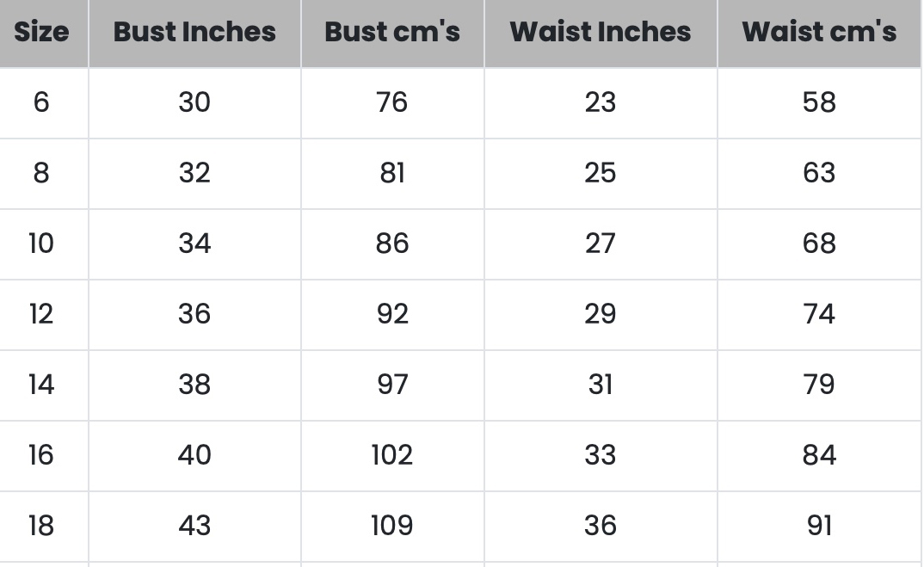Click the Bust Inches column header

click(x=194, y=33)
